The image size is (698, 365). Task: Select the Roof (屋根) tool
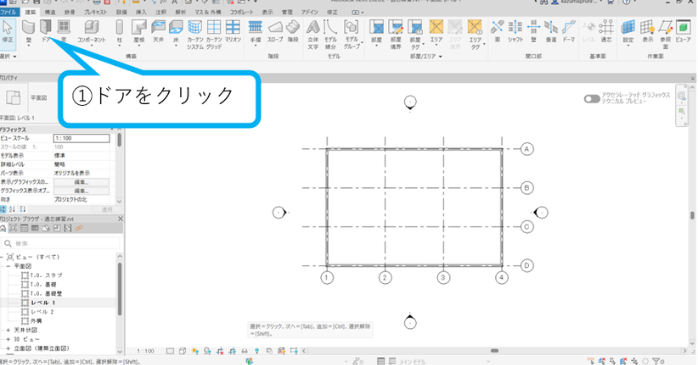click(x=139, y=31)
